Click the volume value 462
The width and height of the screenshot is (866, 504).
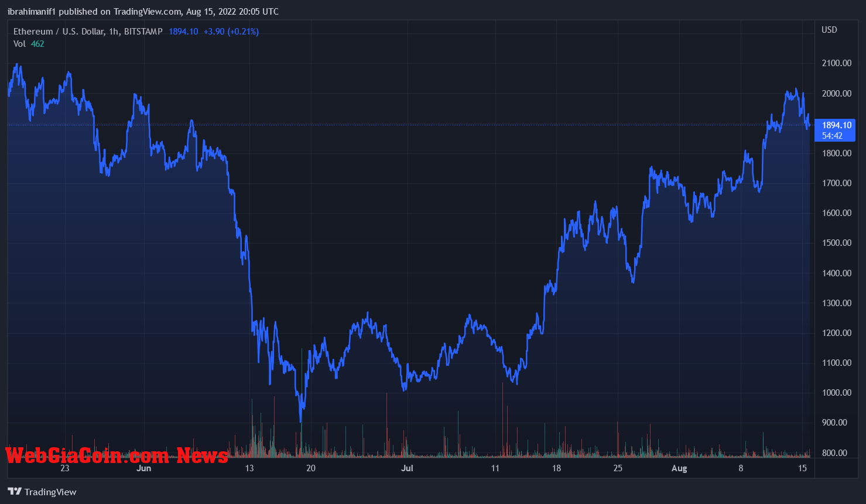(x=37, y=44)
